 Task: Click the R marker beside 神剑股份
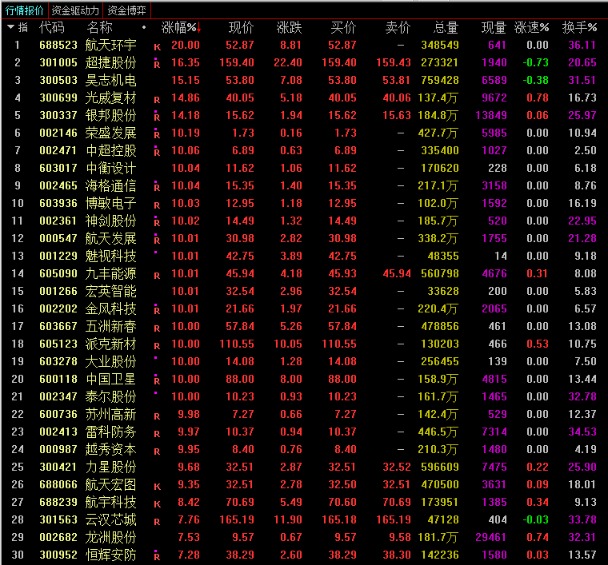pos(157,221)
